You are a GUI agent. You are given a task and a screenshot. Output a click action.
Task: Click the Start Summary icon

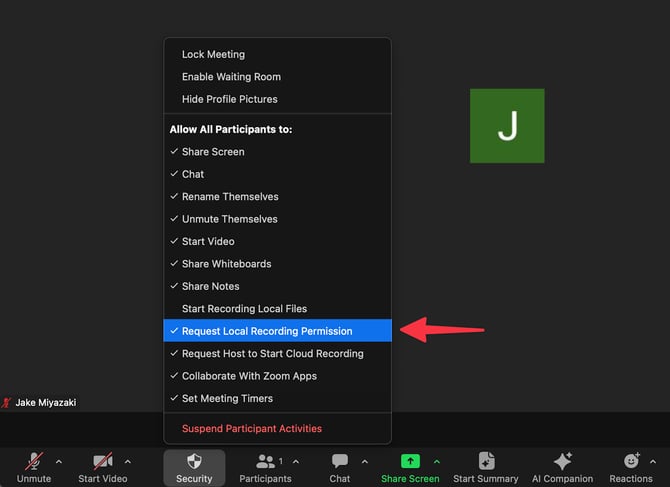(x=486, y=461)
